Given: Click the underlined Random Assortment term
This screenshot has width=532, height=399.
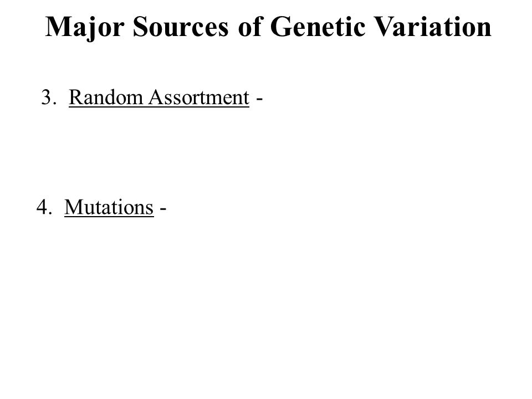Looking at the screenshot, I should pos(159,98).
